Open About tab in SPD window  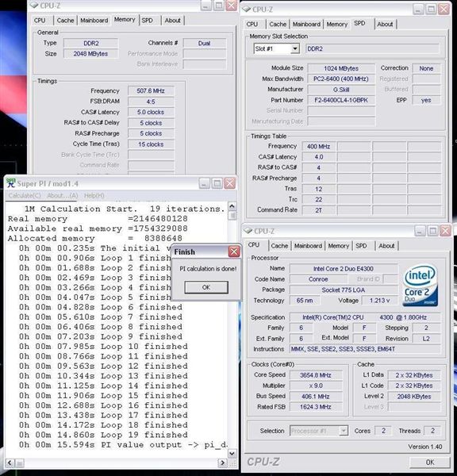click(385, 24)
